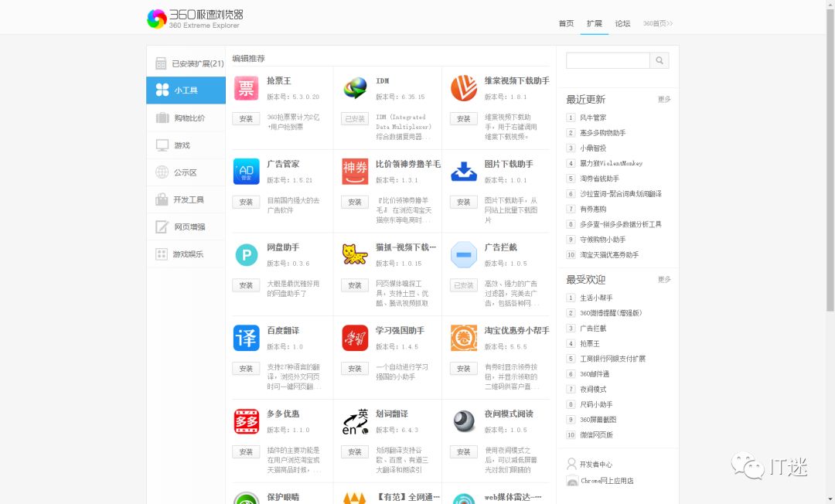
Task: Open the 划词翻译 icon
Action: (355, 421)
